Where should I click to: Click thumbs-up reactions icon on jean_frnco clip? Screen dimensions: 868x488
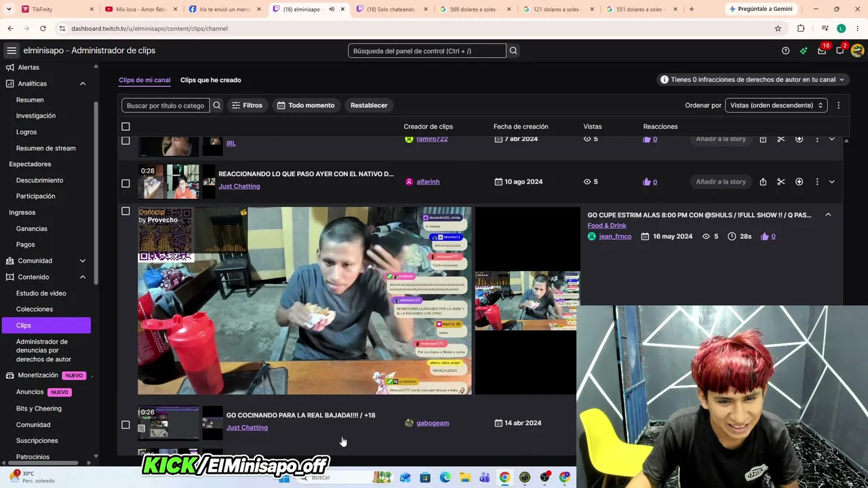point(765,237)
